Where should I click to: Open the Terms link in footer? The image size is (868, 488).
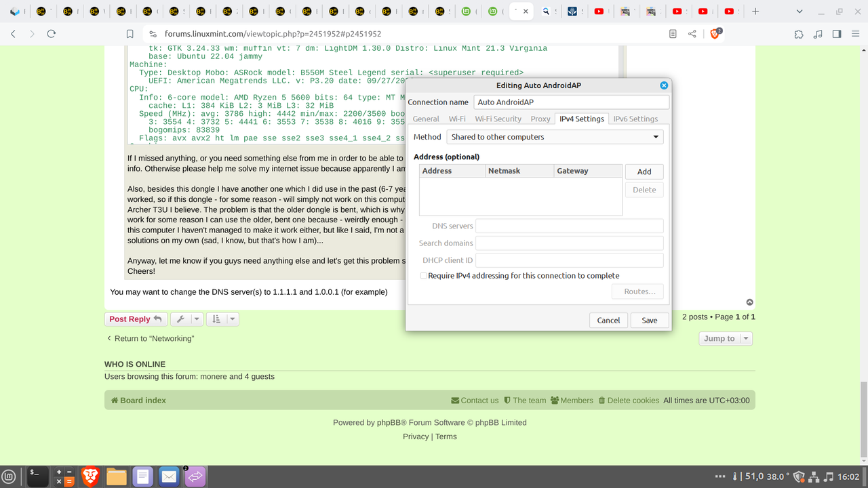click(x=446, y=436)
